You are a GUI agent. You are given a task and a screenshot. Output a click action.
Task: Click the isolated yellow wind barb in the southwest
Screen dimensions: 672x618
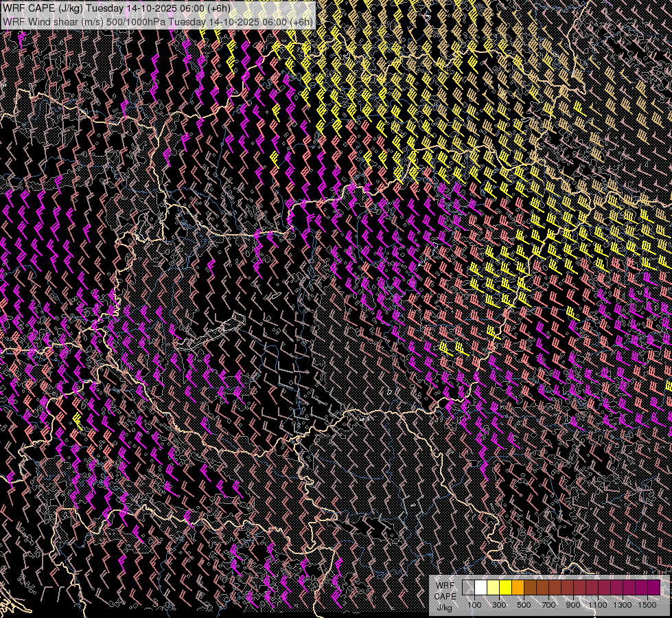[x=78, y=420]
